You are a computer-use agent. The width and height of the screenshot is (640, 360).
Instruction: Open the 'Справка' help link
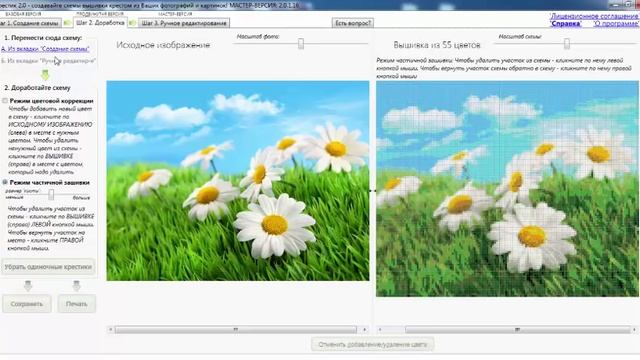click(566, 24)
